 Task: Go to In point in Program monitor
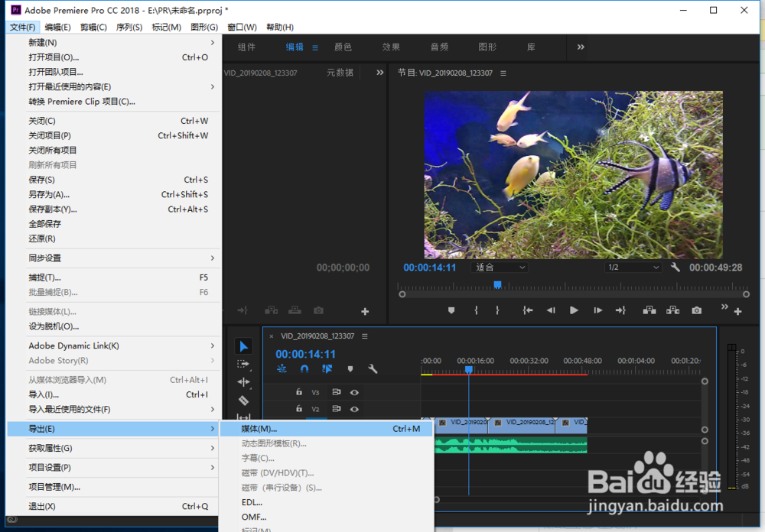(x=527, y=310)
